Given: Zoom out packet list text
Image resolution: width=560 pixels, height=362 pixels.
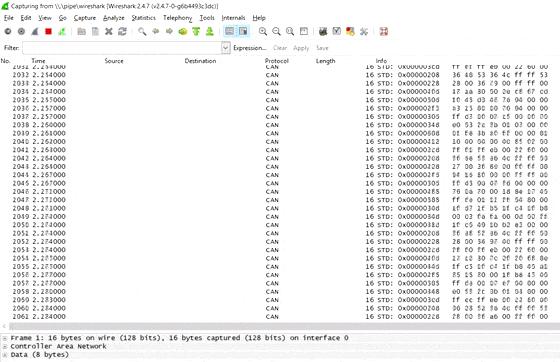Looking at the screenshot, I should (x=276, y=31).
